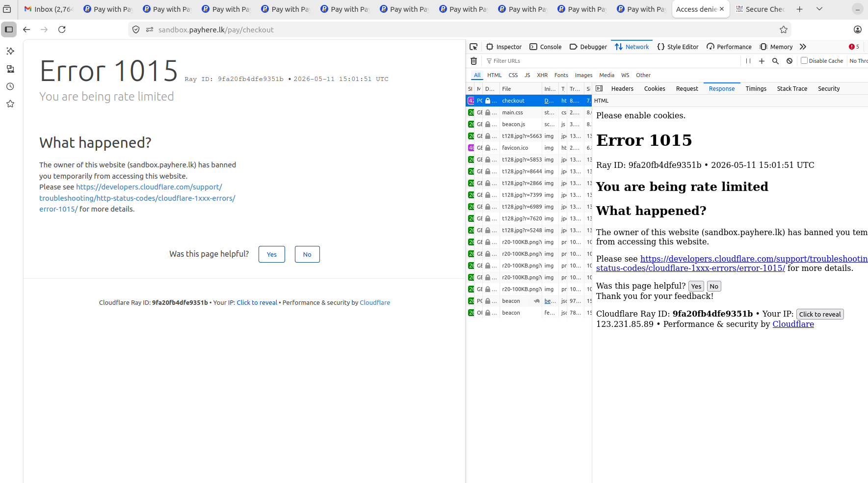868x483 pixels.
Task: Switch to the Request tab
Action: [x=687, y=88]
